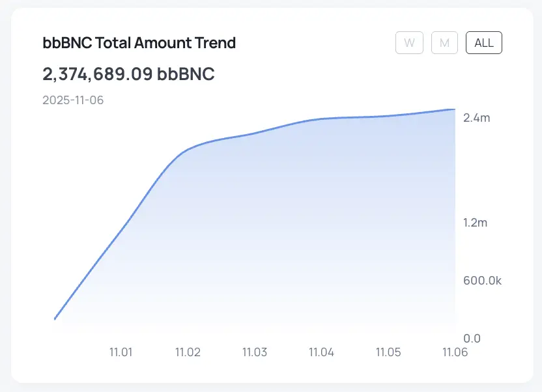Click the 2025-11-06 date label
Viewport: 542px width, 392px height.
73,100
